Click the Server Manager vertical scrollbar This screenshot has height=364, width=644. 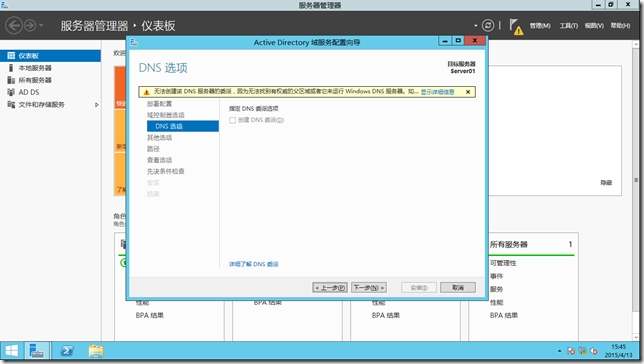pyautogui.click(x=636, y=181)
